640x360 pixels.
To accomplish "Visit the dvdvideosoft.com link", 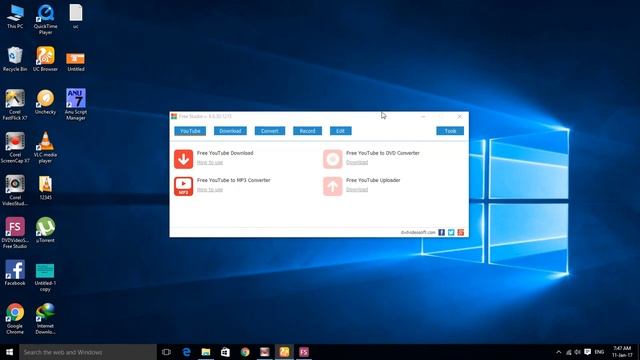I will tap(418, 232).
